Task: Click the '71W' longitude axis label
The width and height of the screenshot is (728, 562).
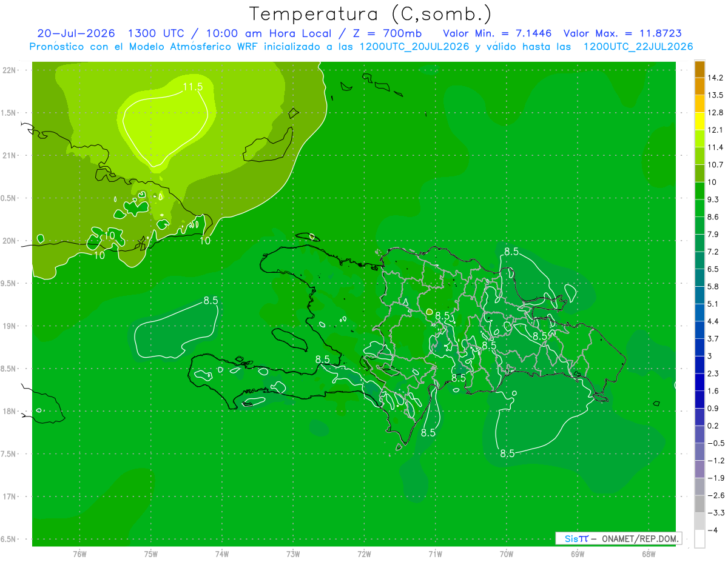Action: (x=435, y=554)
